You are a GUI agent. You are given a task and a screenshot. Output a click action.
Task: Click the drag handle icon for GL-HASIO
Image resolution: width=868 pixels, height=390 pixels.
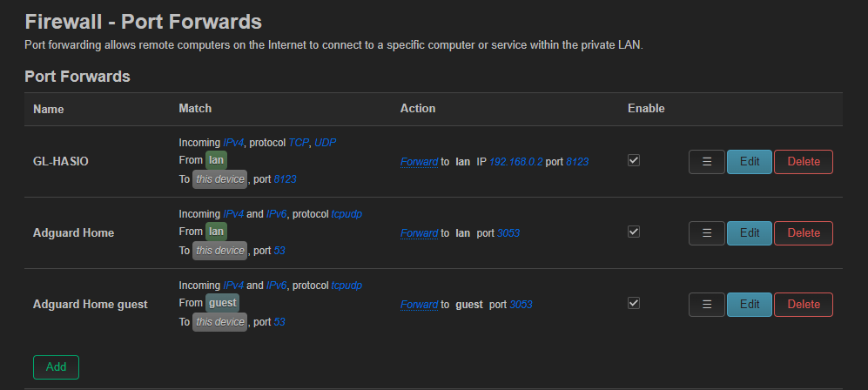click(x=706, y=162)
